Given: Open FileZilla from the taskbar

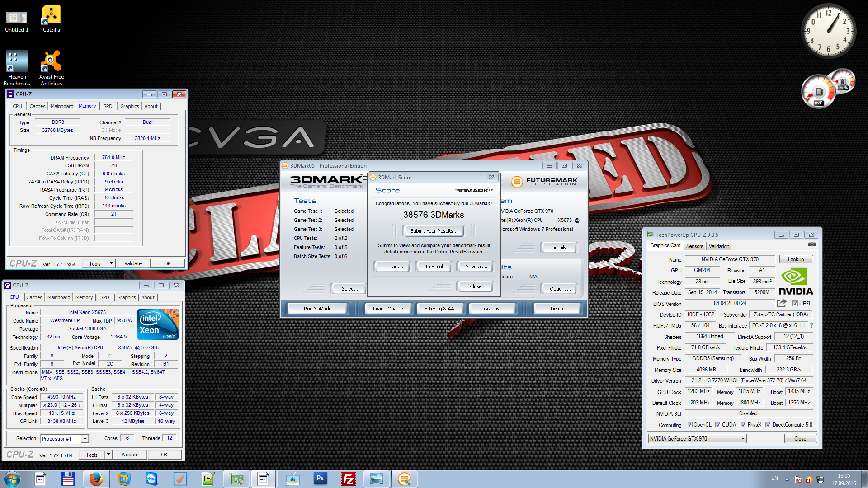Looking at the screenshot, I should click(349, 479).
